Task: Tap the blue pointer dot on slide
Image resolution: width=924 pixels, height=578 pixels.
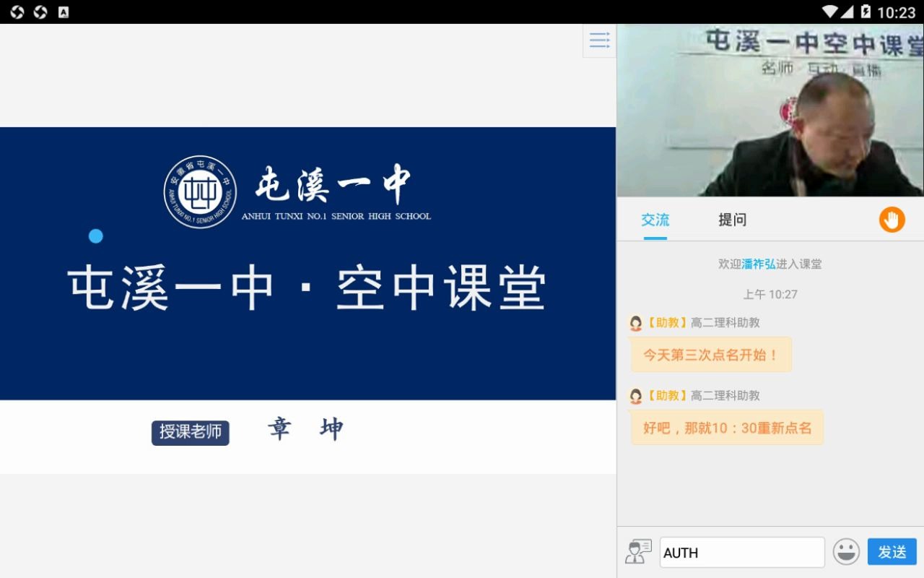Action: [x=96, y=236]
